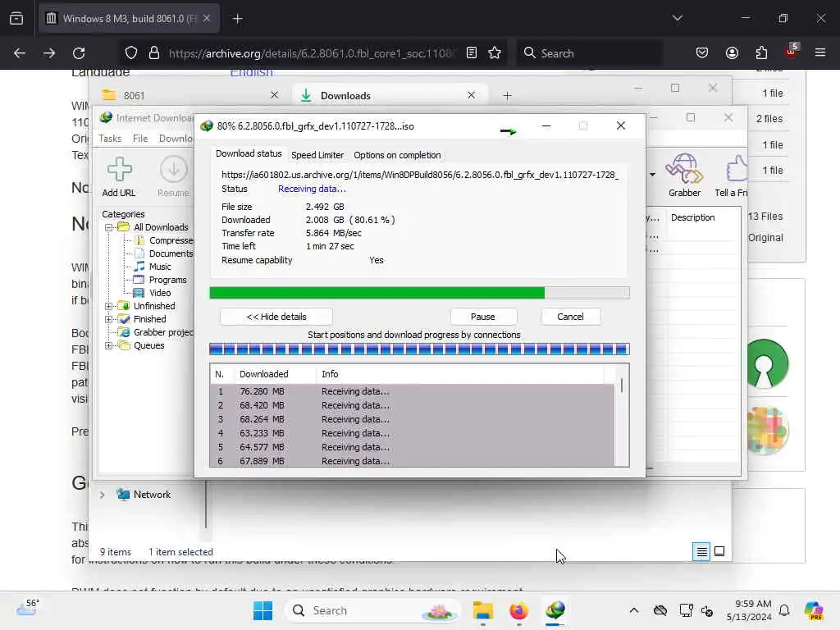Open Firefox from the taskbar

[518, 610]
